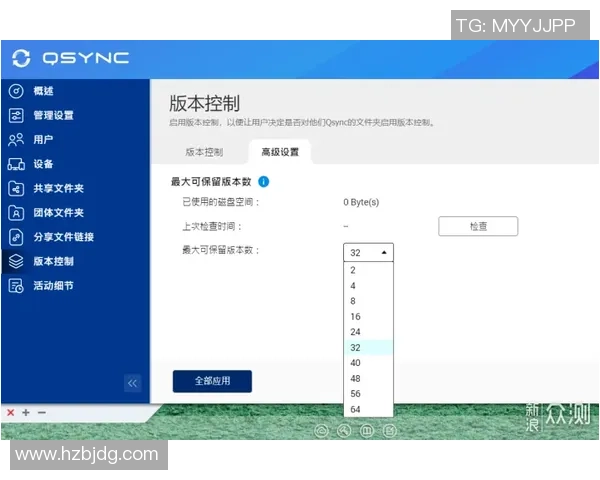The height and width of the screenshot is (480, 600).
Task: Click the 团体文件夹 folder icon
Action: (16, 213)
